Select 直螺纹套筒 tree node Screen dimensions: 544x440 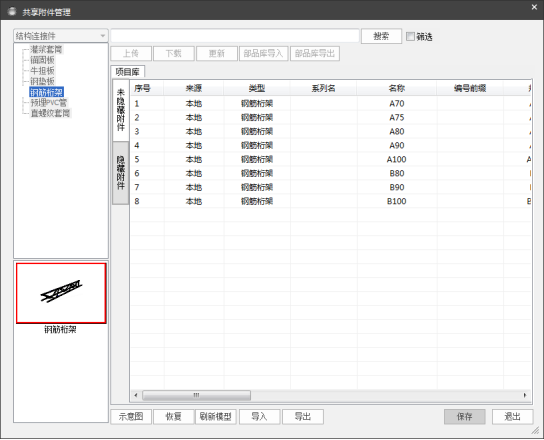click(50, 113)
